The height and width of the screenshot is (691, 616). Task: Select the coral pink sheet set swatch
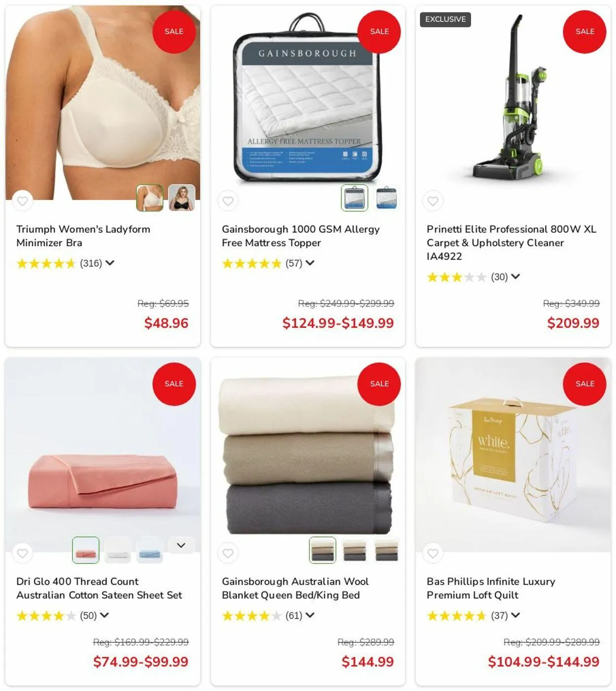click(86, 550)
